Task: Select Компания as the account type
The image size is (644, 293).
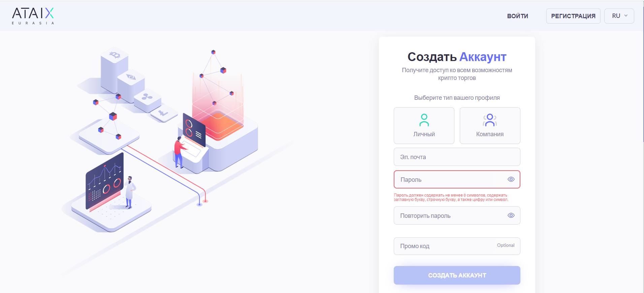Action: click(489, 125)
